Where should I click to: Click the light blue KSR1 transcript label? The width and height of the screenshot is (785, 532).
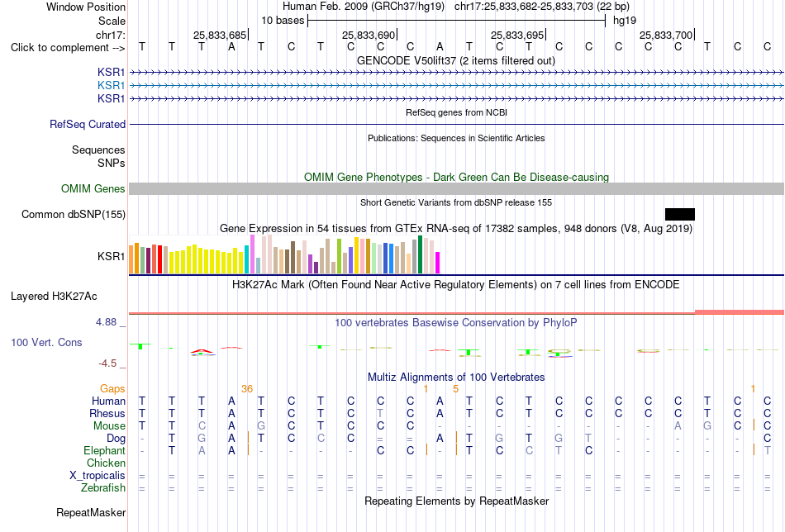[x=112, y=86]
